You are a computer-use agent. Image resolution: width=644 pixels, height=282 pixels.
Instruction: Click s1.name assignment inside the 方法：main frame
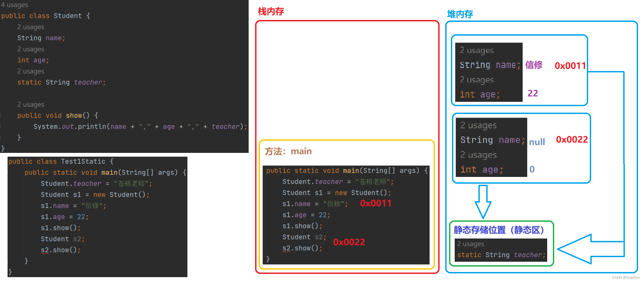[315, 204]
